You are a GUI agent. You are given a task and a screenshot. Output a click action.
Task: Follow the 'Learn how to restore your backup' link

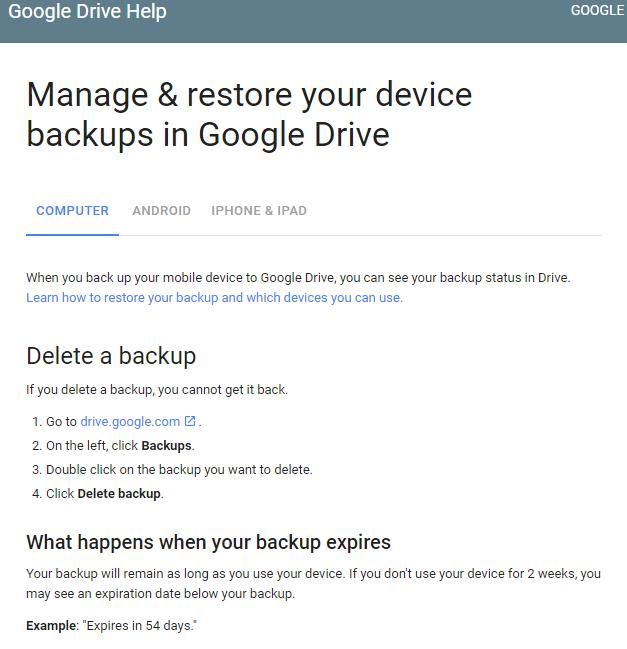(214, 298)
